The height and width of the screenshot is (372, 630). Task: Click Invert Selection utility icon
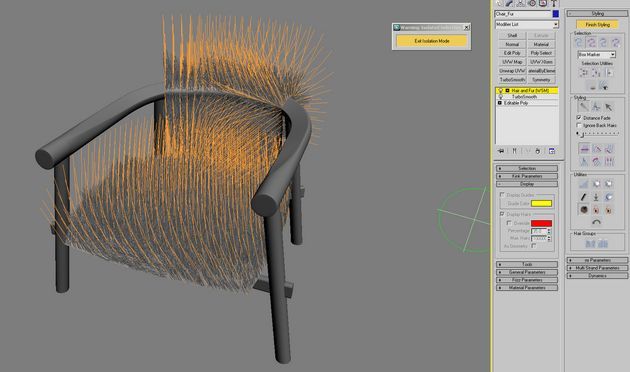coord(584,73)
